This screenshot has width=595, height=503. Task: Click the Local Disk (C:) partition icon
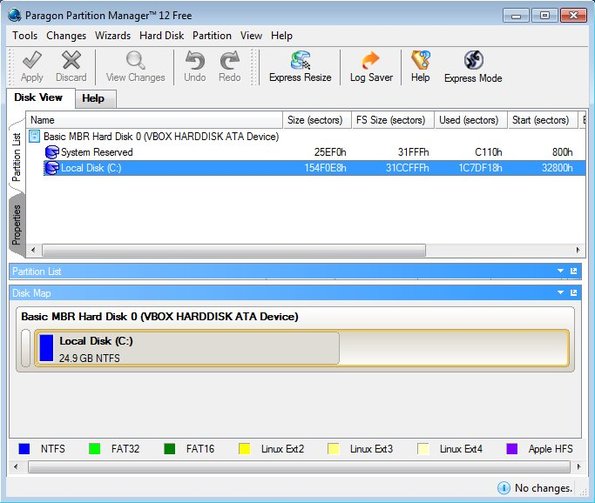[x=51, y=168]
